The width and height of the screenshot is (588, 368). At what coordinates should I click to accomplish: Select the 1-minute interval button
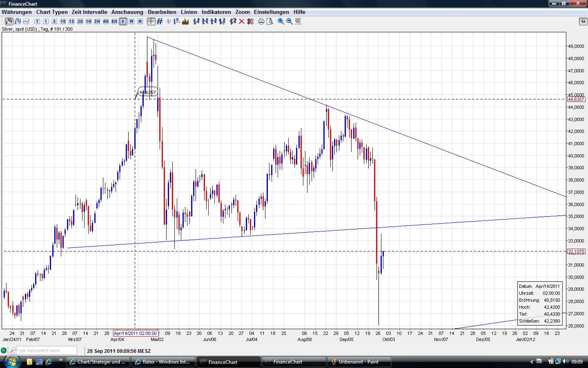coord(46,21)
